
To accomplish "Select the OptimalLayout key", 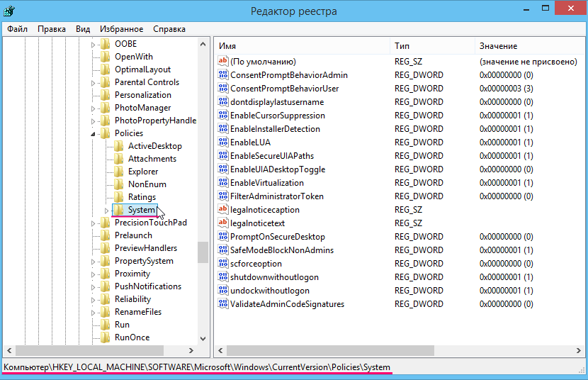I will coord(142,69).
